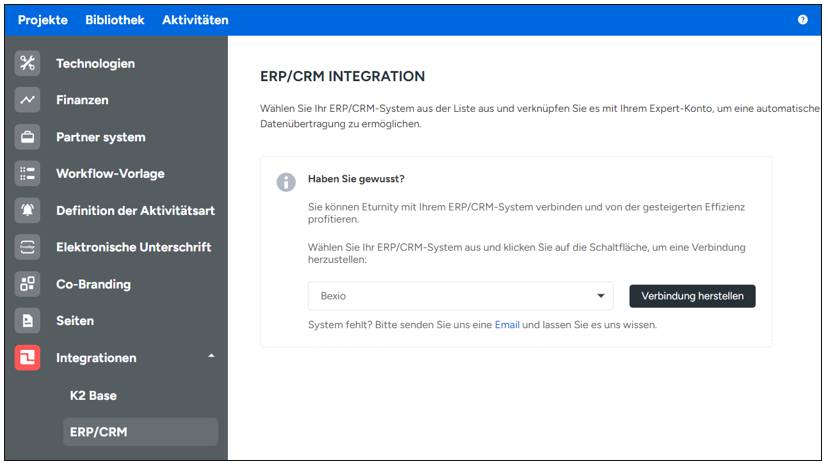Open the Projekte menu
This screenshot has width=826, height=463.
tap(42, 20)
